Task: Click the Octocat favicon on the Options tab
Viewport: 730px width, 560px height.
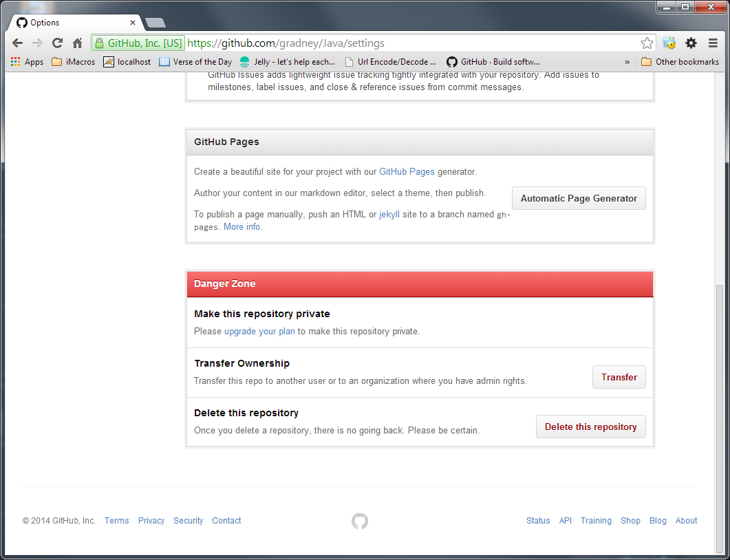Action: point(21,22)
